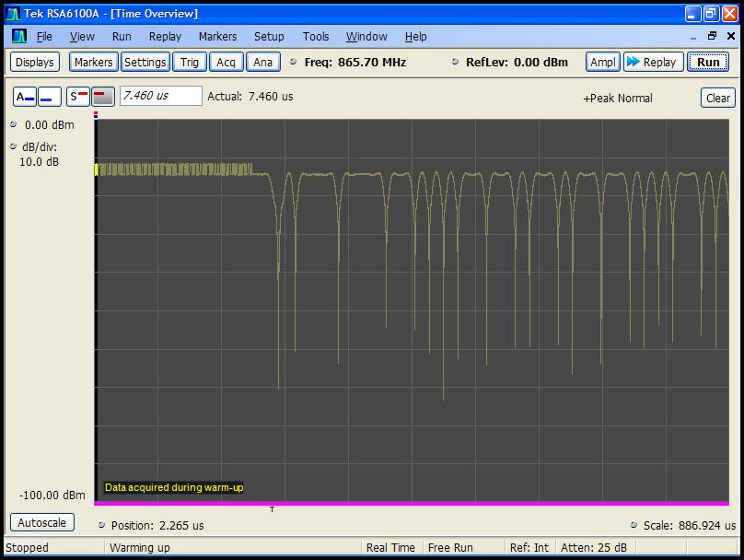The image size is (744, 560).
Task: Click the 10.0 dB per division value
Action: point(39,162)
